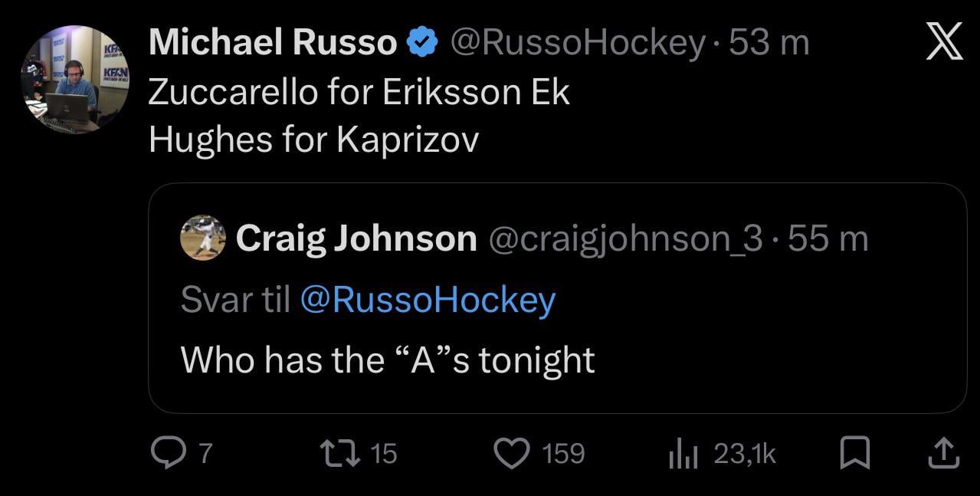Click the reply speech bubble icon

tap(165, 454)
